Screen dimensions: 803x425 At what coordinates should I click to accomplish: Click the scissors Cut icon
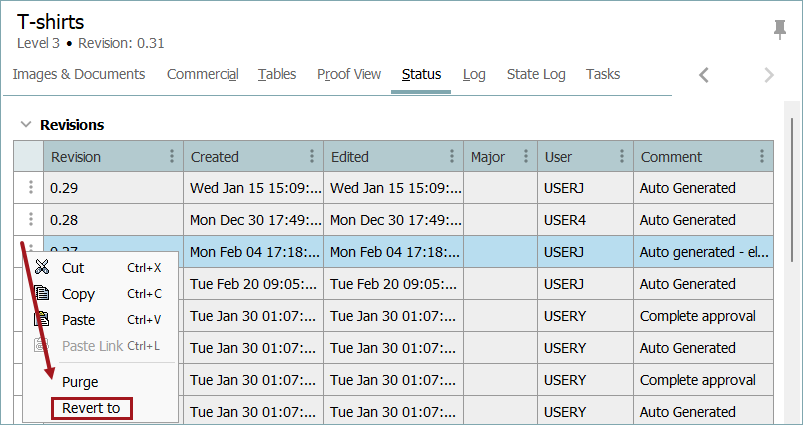pyautogui.click(x=42, y=268)
